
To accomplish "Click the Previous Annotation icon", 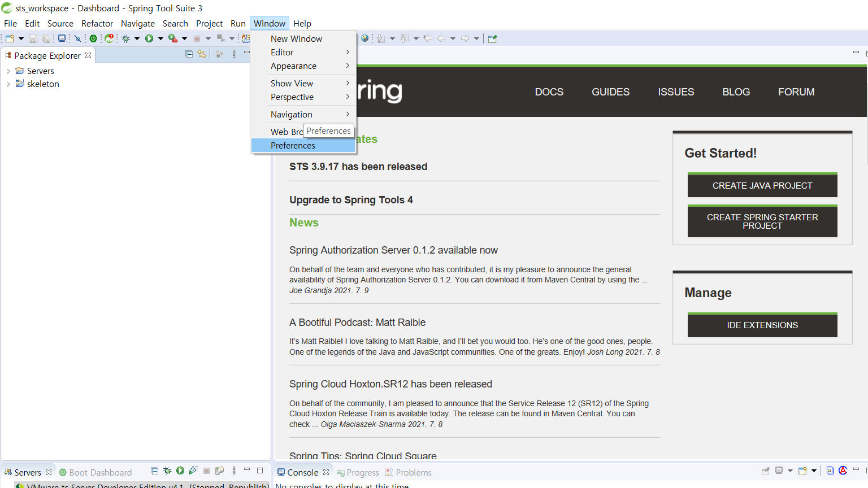I will [x=405, y=38].
